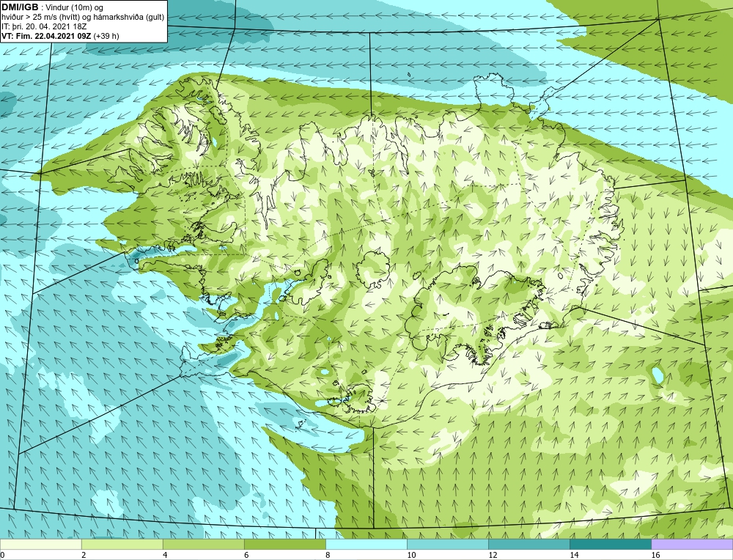Click the 0-2 m/s legend color swatch
Image resolution: width=733 pixels, height=560 pixels.
tap(40, 544)
